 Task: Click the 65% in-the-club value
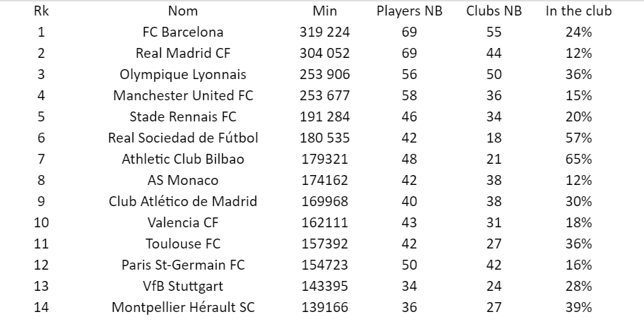point(578,160)
